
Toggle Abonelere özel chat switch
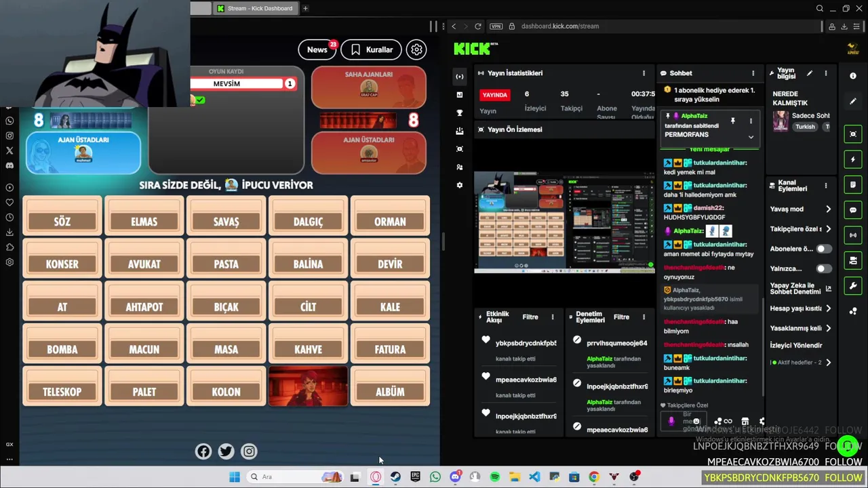[x=823, y=249]
